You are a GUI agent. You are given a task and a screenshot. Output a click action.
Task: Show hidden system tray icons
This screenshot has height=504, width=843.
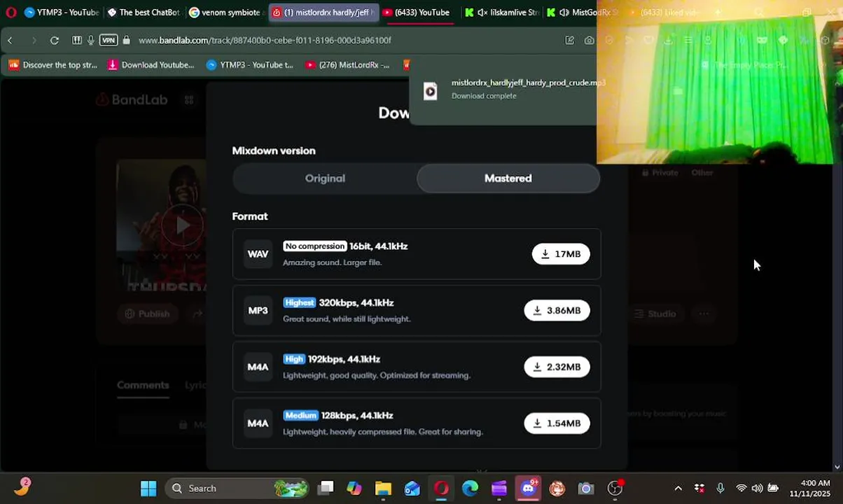[x=678, y=489]
